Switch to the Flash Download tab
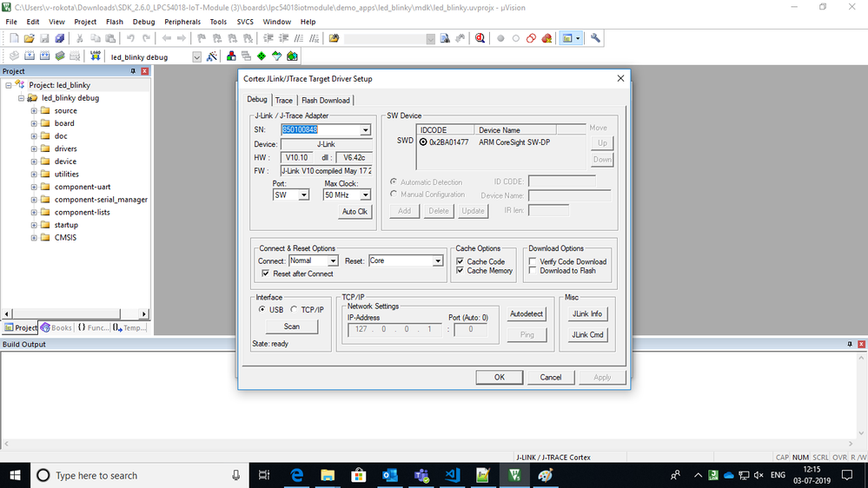868x488 pixels. click(x=326, y=100)
